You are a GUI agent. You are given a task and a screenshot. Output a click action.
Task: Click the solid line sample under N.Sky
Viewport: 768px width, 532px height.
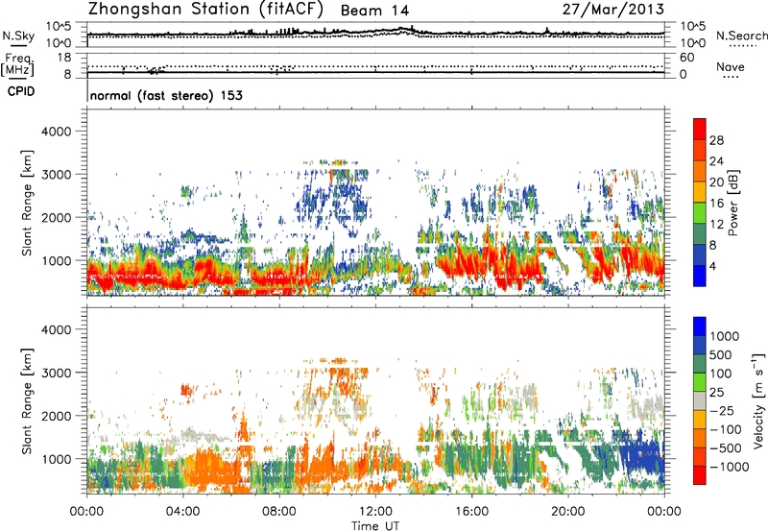(18, 45)
